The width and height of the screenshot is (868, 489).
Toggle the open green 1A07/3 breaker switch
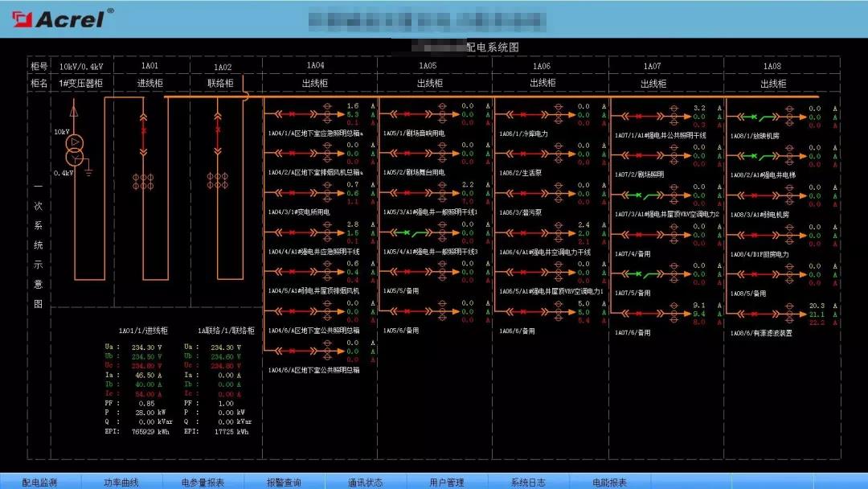641,194
